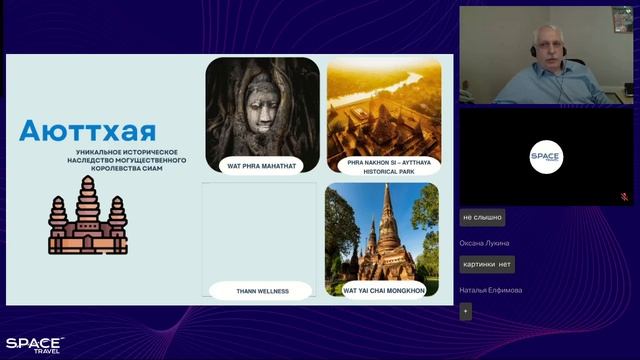This screenshot has height=360, width=640.
Task: Click the chat message "не слышно"
Action: pos(482,218)
